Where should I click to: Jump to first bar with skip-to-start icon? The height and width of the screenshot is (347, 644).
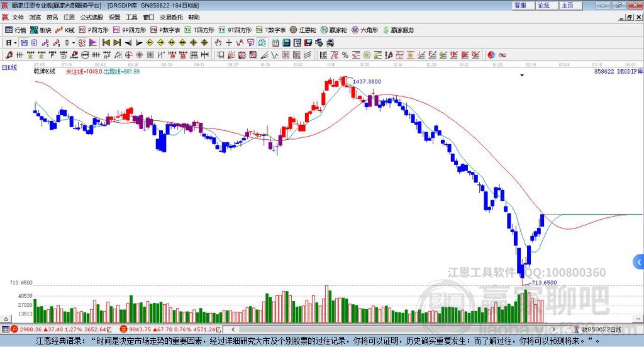pyautogui.click(x=106, y=43)
